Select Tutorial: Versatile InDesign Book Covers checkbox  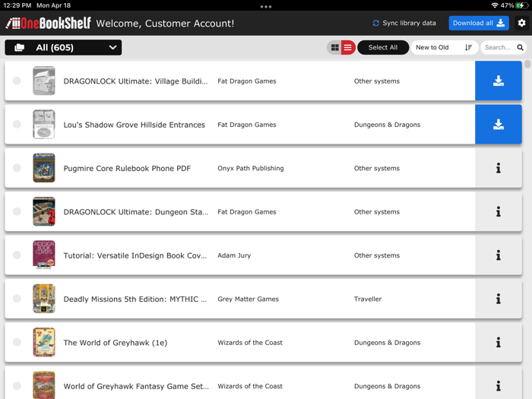17,255
